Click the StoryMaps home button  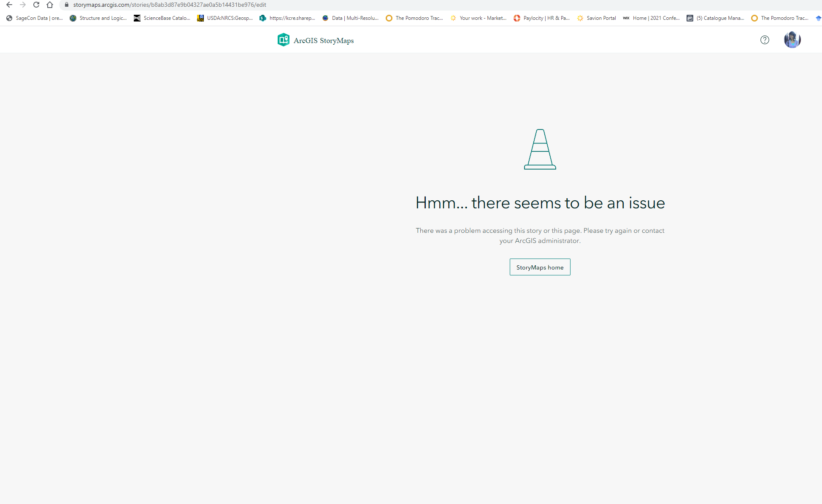(540, 267)
